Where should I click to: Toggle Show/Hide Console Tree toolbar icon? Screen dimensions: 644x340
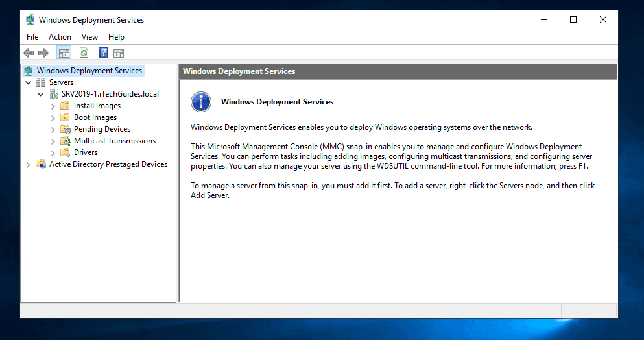point(64,53)
